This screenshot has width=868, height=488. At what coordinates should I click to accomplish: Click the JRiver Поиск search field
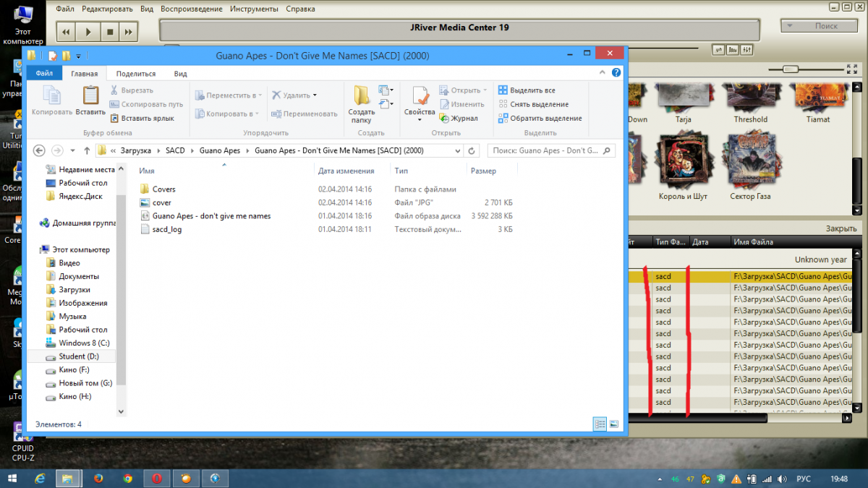pyautogui.click(x=820, y=26)
